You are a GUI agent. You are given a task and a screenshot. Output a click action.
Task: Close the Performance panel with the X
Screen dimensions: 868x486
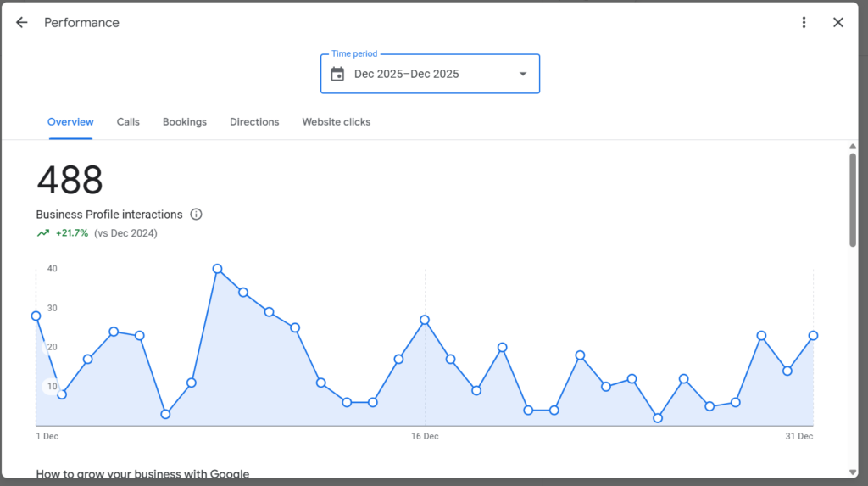837,23
